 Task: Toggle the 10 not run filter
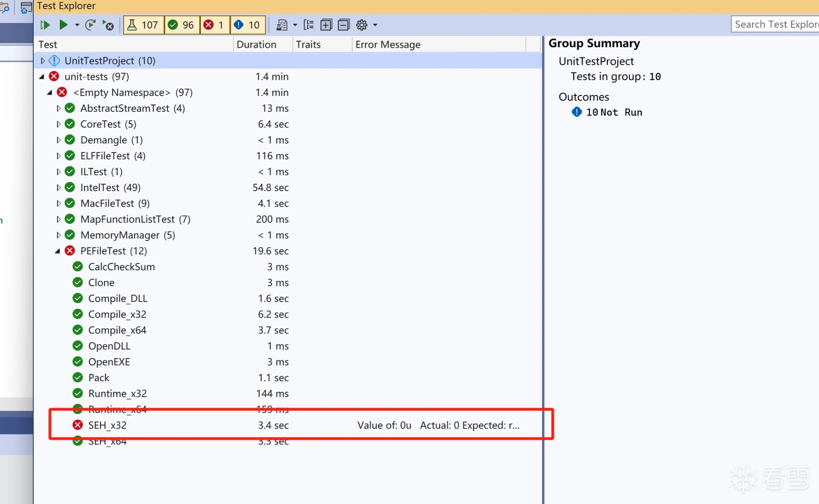point(247,25)
